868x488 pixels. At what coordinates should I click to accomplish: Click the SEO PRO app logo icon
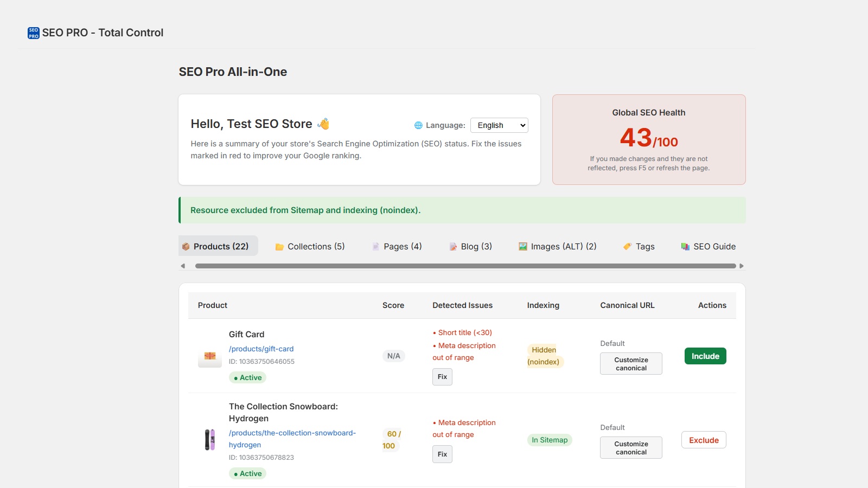pyautogui.click(x=34, y=33)
